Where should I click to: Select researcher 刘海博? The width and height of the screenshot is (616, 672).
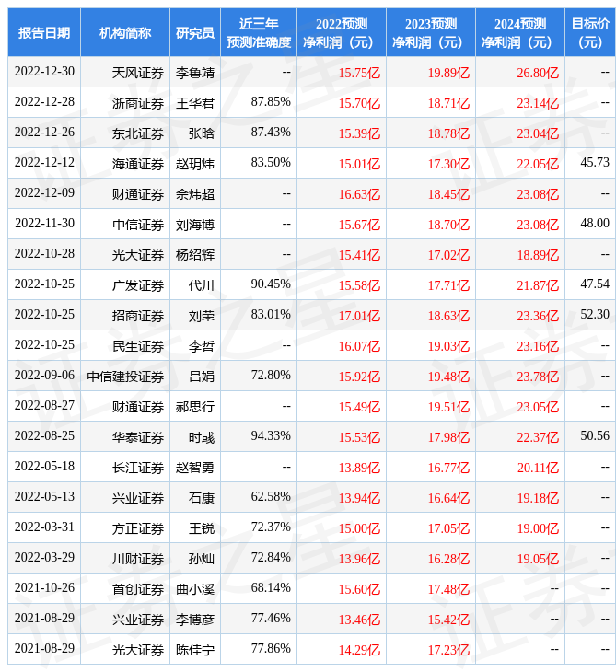tap(195, 225)
